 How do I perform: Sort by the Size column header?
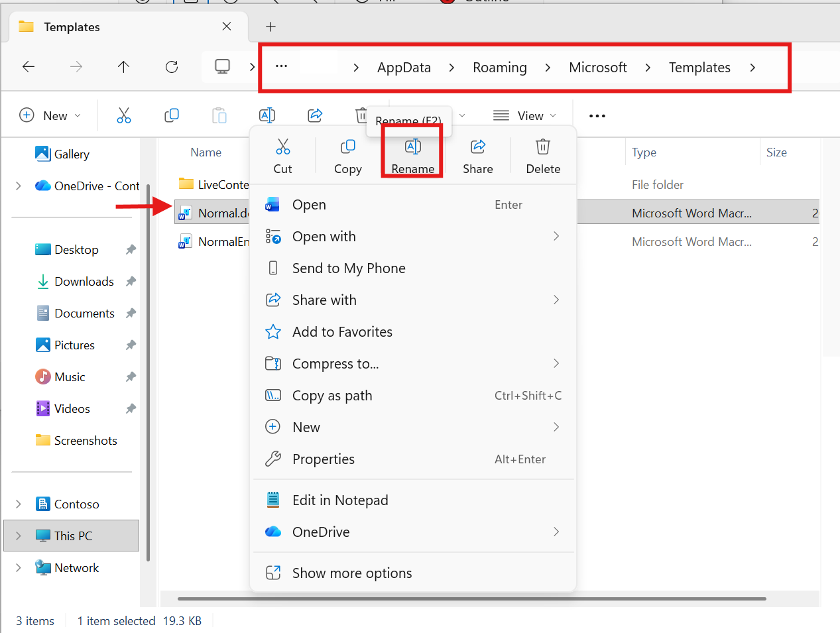click(x=776, y=152)
